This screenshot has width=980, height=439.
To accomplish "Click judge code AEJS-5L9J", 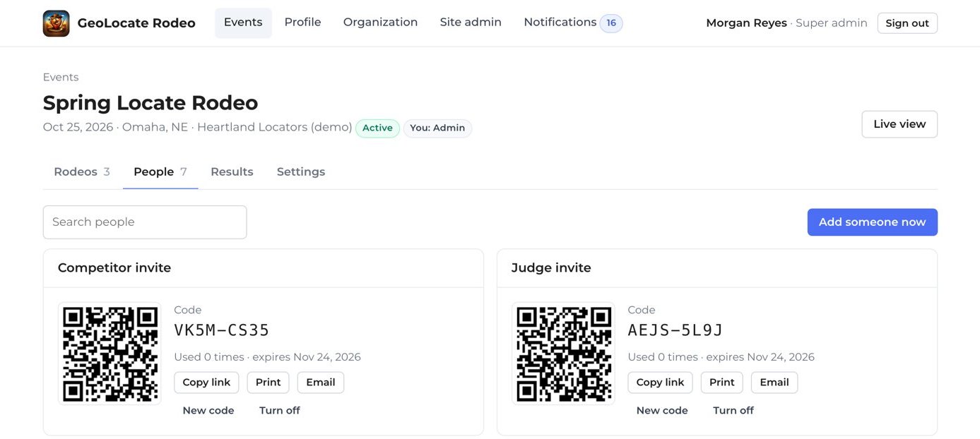I will point(675,330).
